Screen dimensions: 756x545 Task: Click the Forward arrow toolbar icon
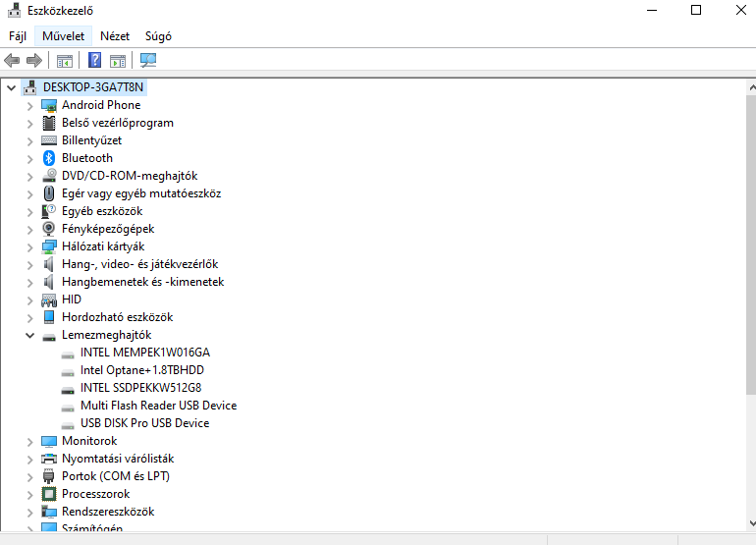pos(33,61)
